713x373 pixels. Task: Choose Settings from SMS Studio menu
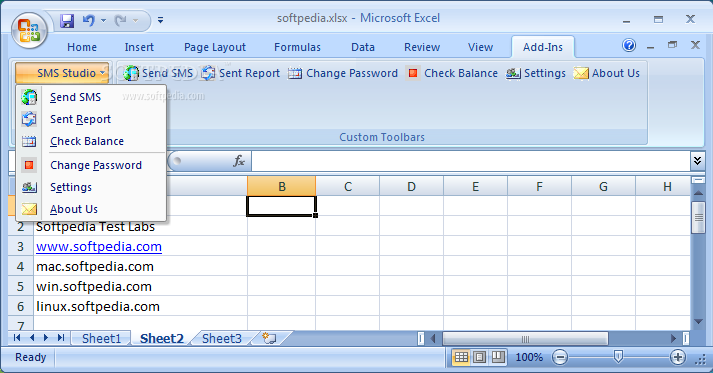(91, 187)
